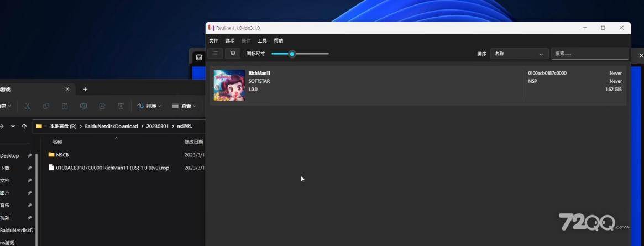This screenshot has width=644, height=246.
Task: Open the 排序 名称 dropdown in Ryujinx
Action: [x=519, y=54]
